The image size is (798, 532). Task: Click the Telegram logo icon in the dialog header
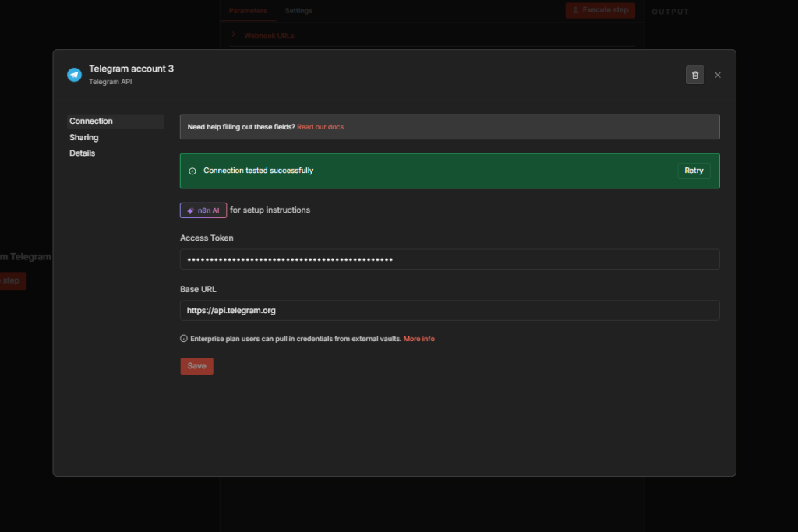pyautogui.click(x=74, y=74)
